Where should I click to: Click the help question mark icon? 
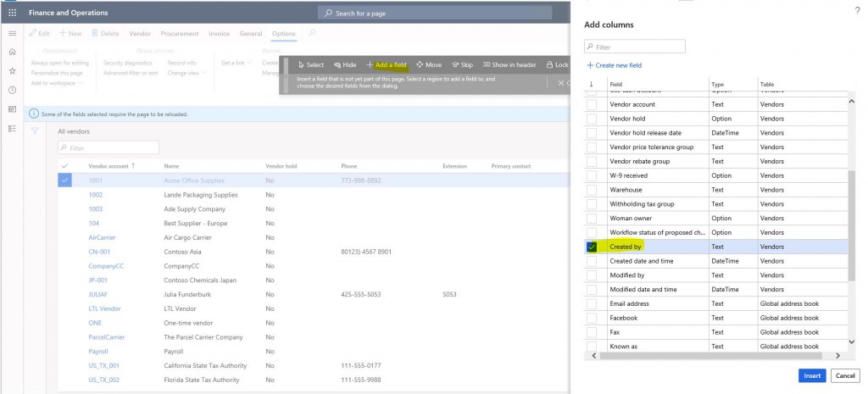pos(856,9)
